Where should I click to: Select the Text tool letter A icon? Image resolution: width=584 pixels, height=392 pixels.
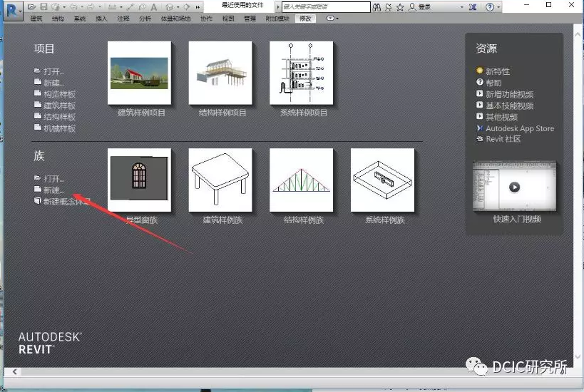153,6
